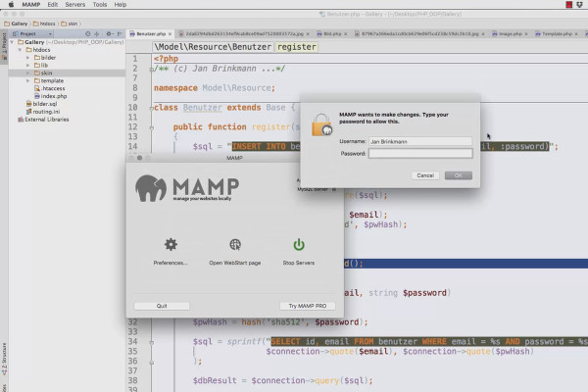Collapse the htdocs folder
588x392 pixels.
pyautogui.click(x=21, y=50)
